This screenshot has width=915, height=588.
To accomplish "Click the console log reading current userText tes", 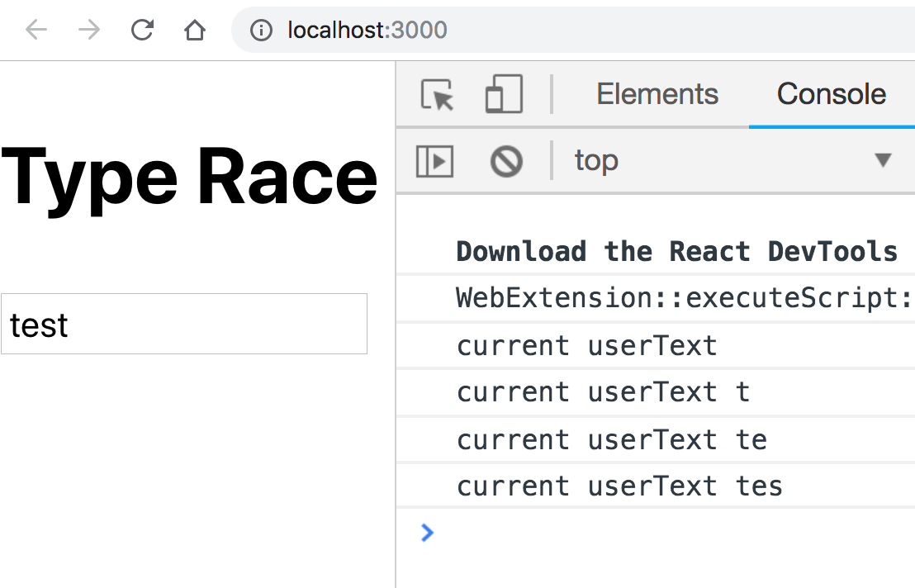I will [619, 486].
